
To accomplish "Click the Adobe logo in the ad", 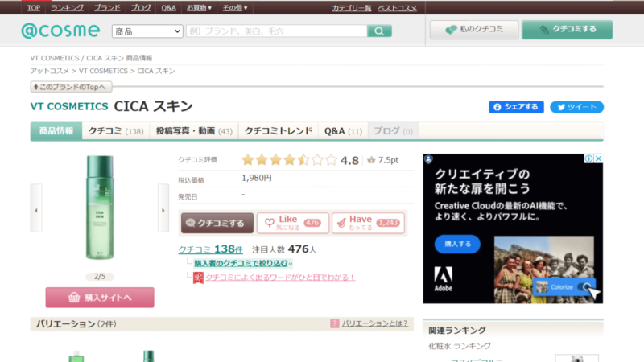I will pos(444,279).
